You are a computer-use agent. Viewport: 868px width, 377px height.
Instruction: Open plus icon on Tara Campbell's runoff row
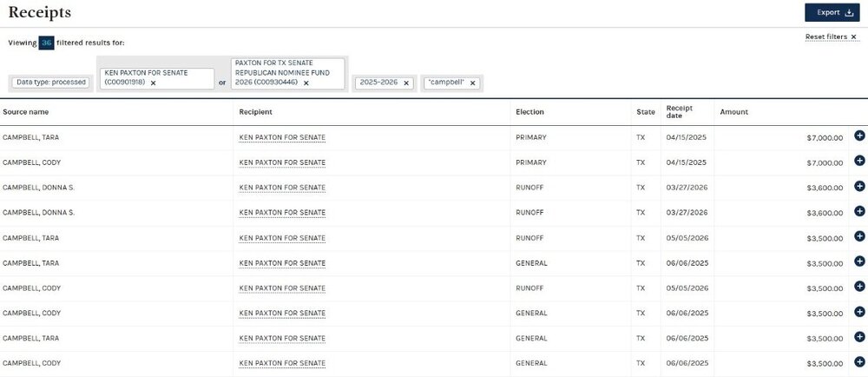click(859, 235)
